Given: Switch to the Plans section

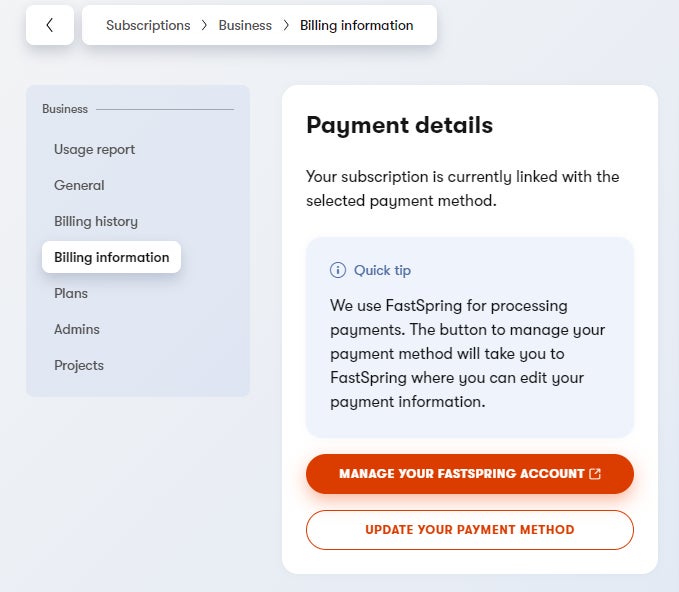Looking at the screenshot, I should 71,293.
